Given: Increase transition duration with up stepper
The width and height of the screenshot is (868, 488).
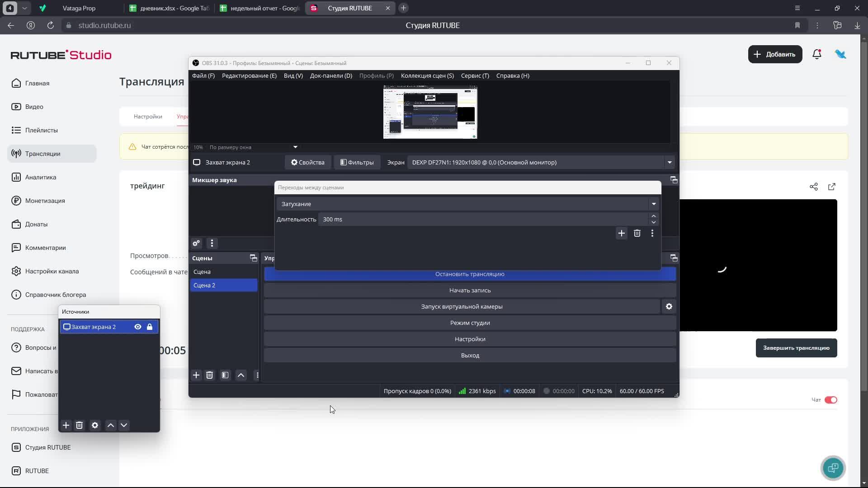Looking at the screenshot, I should pyautogui.click(x=654, y=216).
